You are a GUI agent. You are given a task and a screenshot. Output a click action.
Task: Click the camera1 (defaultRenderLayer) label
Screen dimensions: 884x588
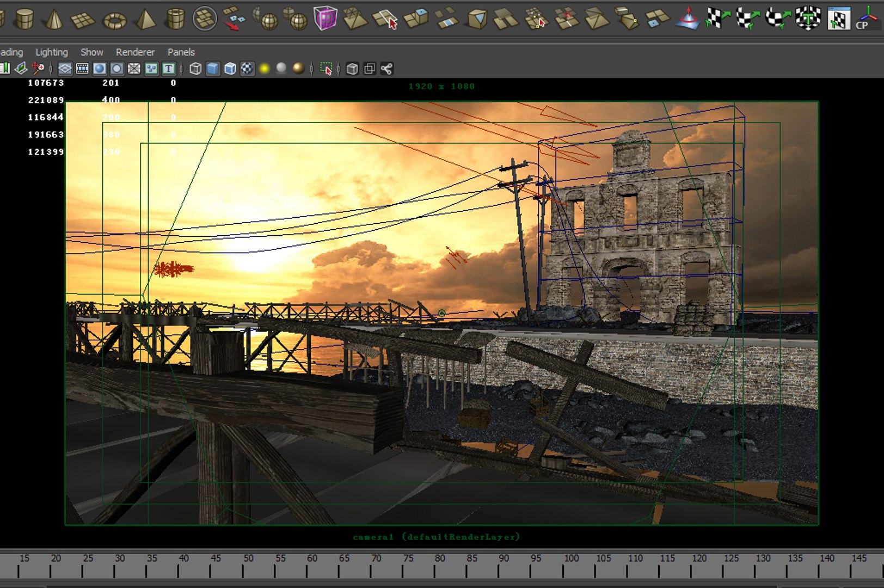(x=437, y=537)
